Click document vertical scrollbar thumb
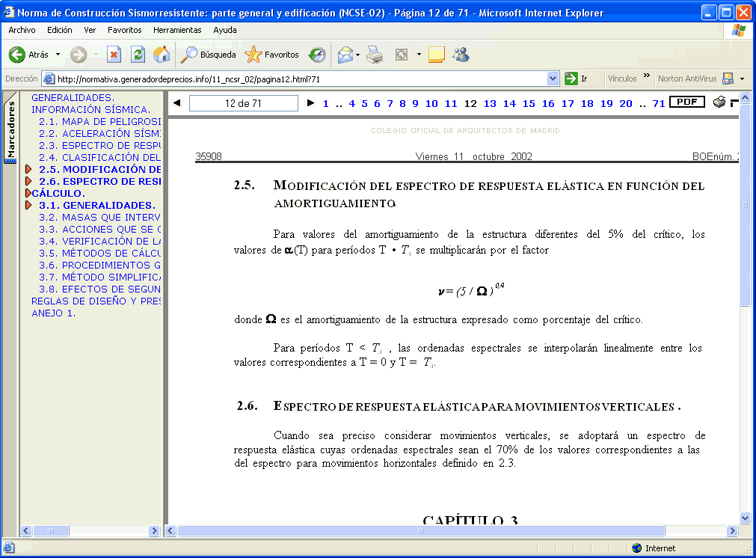 click(745, 204)
